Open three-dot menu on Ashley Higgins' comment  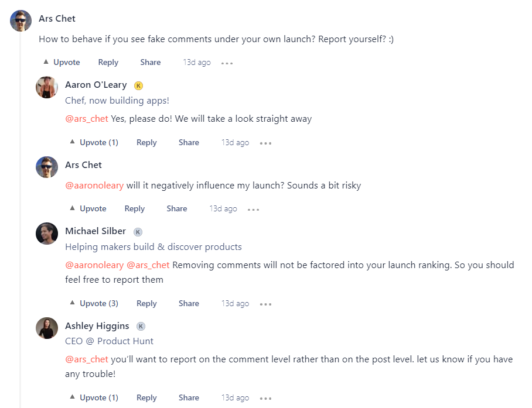click(x=265, y=399)
